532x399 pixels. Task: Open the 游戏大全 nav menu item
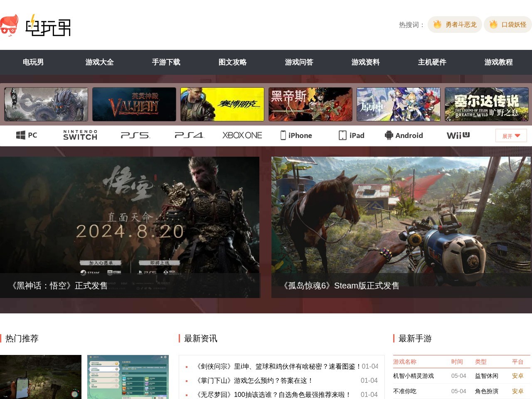(100, 62)
